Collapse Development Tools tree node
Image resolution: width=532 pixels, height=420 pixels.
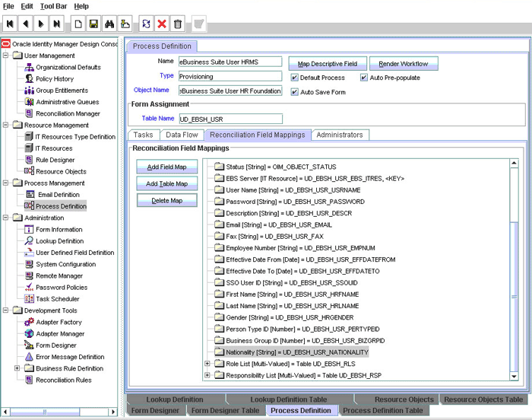pos(6,310)
